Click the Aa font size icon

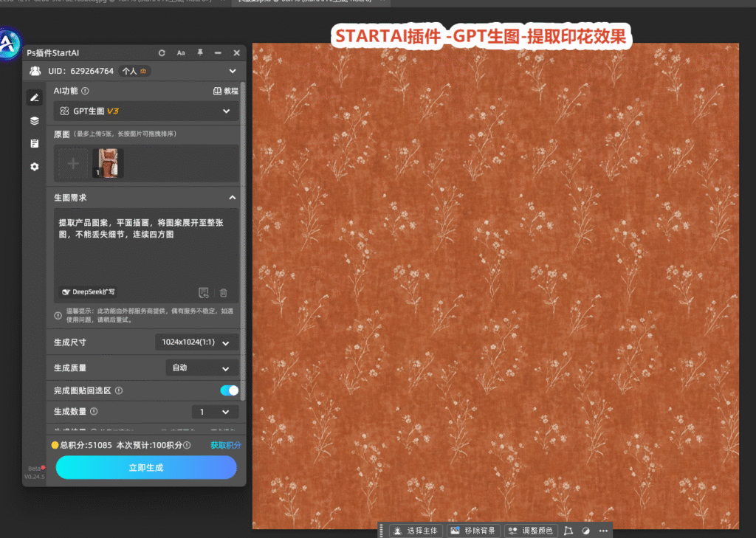[x=181, y=53]
